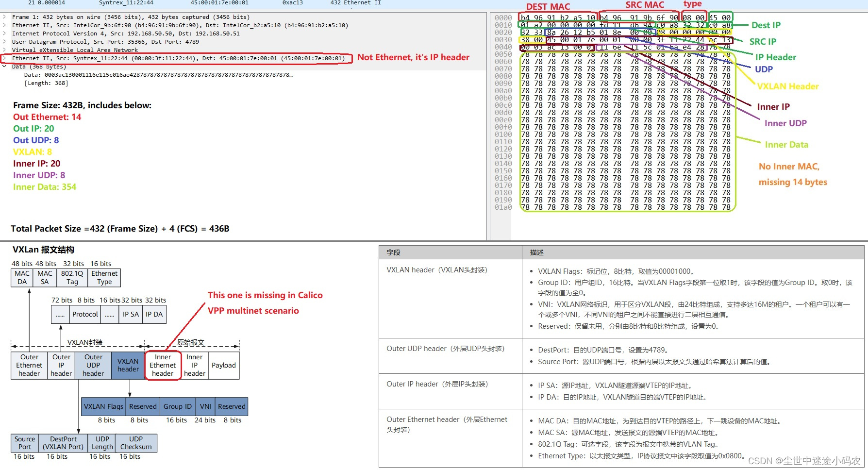Click the IP SA box in diagram
The width and height of the screenshot is (868, 470).
tap(131, 314)
